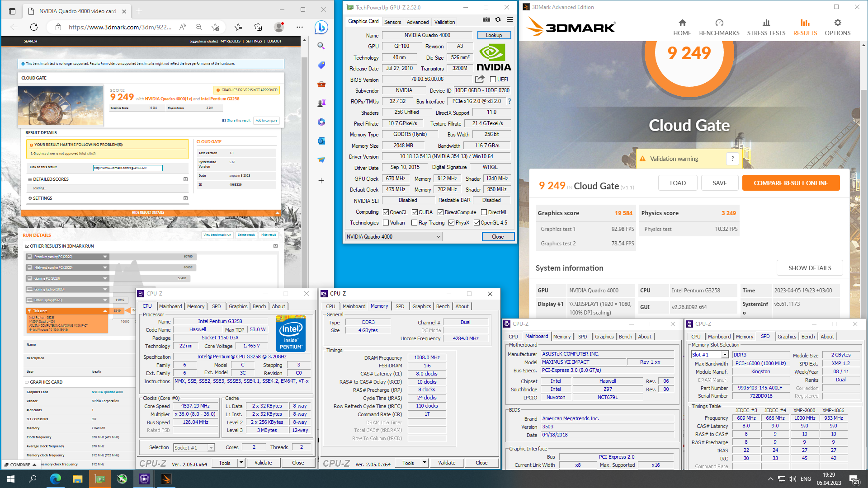Add this page to Edge favorites
Image resolution: width=868 pixels, height=488 pixels.
click(x=216, y=27)
